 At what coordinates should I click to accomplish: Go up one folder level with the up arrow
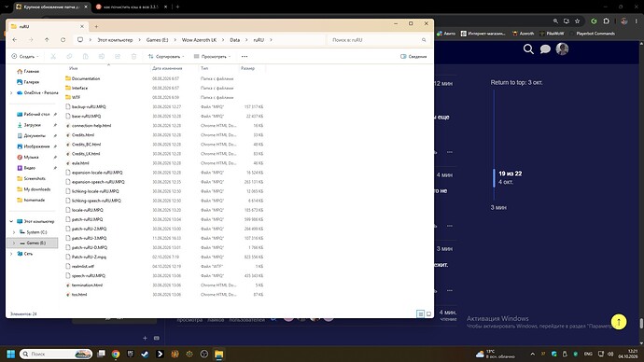pyautogui.click(x=47, y=40)
